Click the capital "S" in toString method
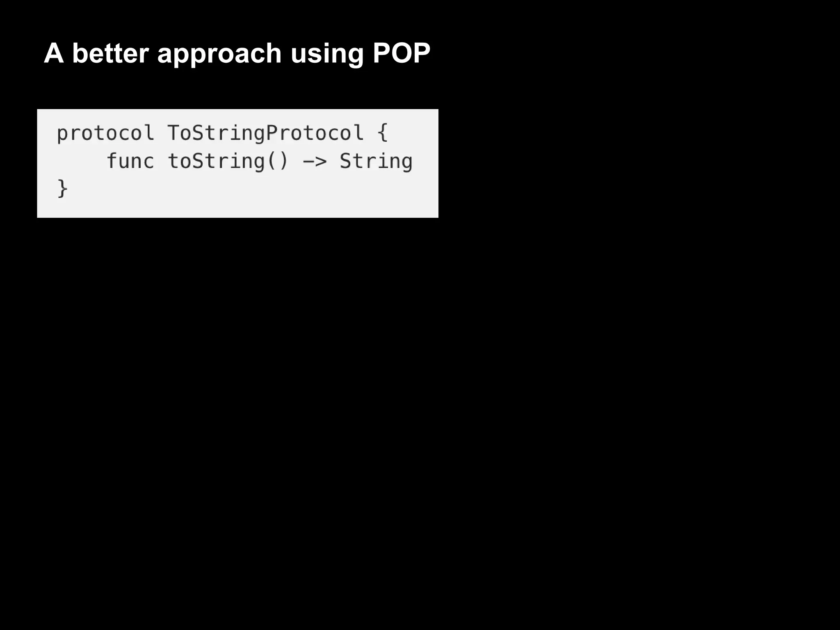The height and width of the screenshot is (630, 840). (x=198, y=161)
